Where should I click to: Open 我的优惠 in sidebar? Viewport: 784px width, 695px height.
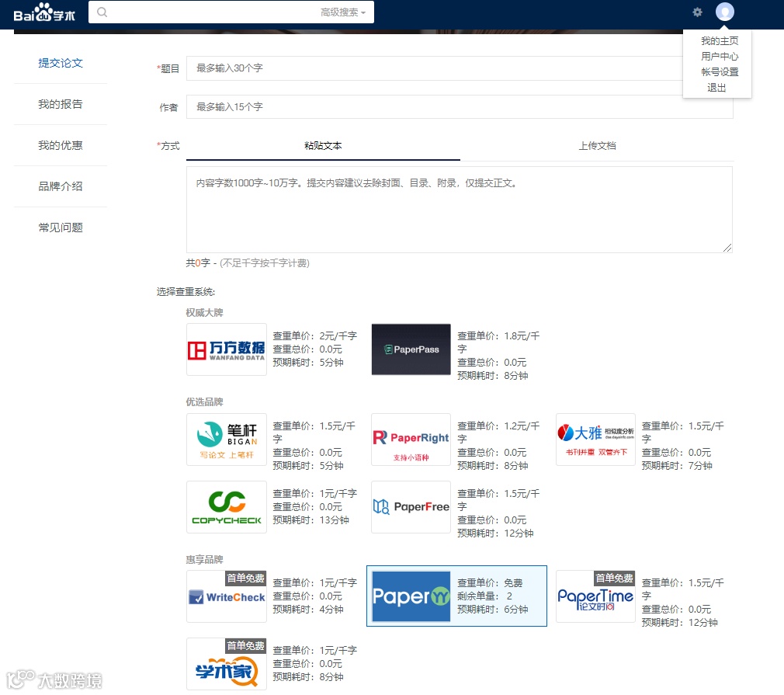coord(61,145)
